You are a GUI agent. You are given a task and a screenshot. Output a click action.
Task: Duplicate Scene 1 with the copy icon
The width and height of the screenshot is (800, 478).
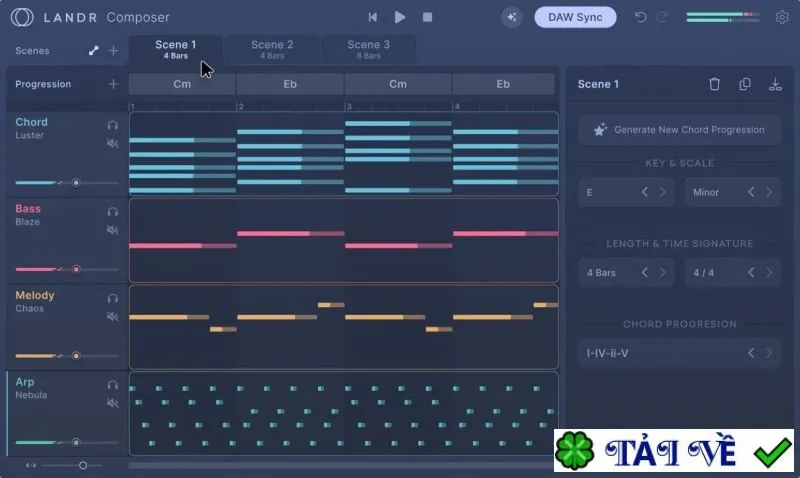tap(745, 84)
